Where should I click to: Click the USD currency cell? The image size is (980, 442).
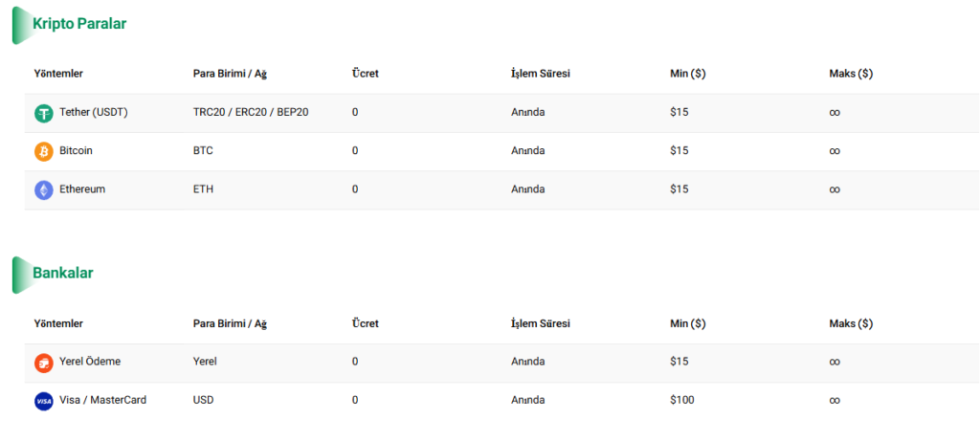tap(204, 400)
